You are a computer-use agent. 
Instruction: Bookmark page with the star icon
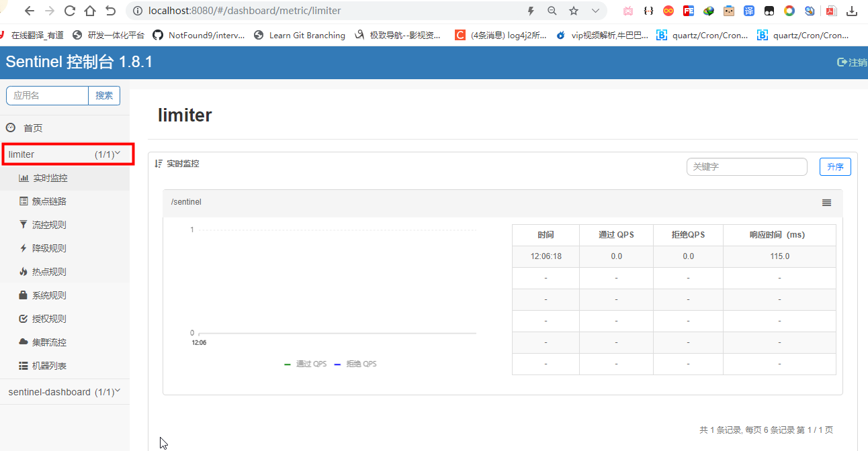click(x=574, y=11)
